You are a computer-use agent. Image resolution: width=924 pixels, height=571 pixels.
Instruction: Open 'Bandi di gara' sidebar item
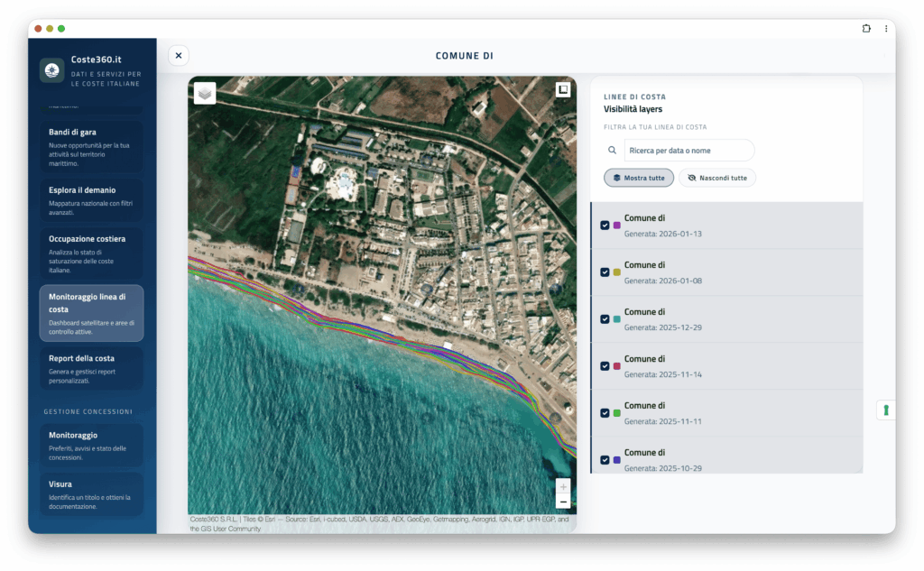91,147
